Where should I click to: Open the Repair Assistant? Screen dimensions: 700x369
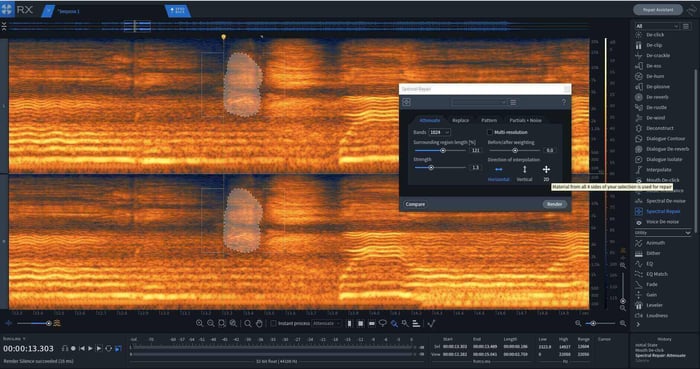click(x=658, y=9)
